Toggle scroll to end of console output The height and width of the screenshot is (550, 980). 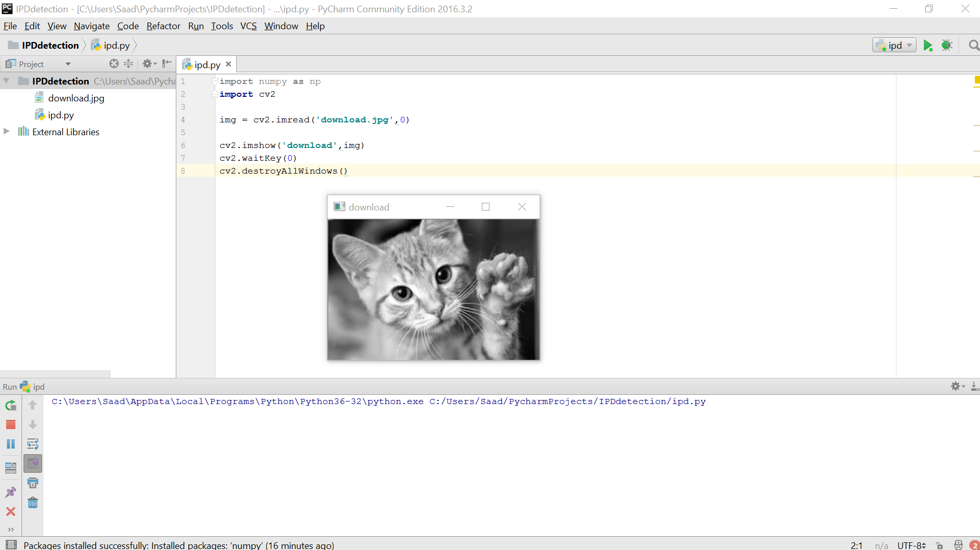pyautogui.click(x=33, y=463)
